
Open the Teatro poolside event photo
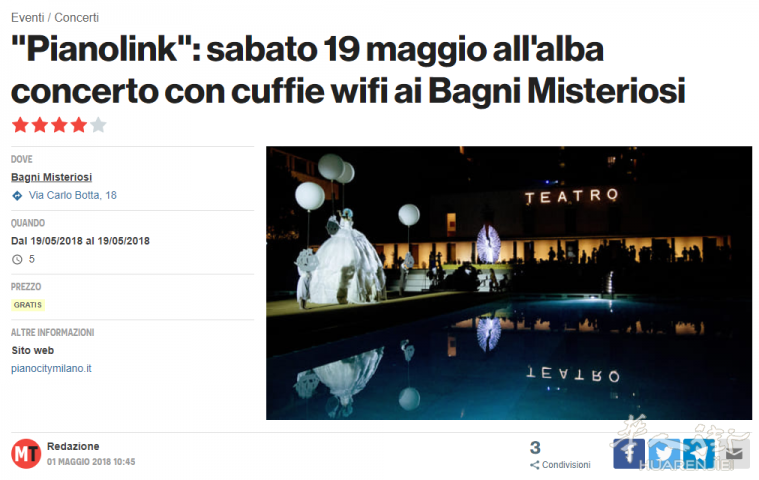[x=509, y=283]
